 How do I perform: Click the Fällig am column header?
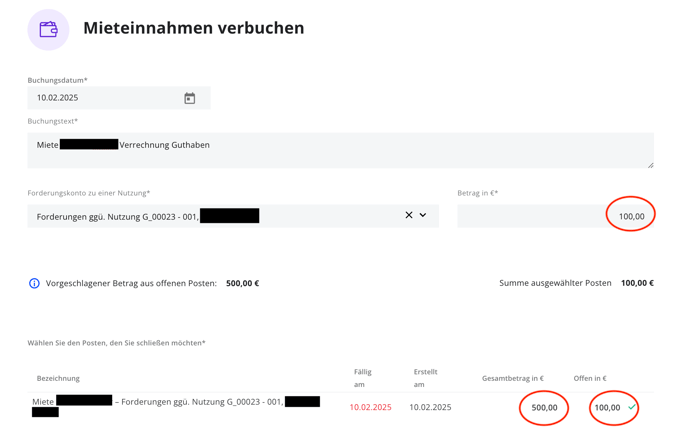[x=363, y=378]
